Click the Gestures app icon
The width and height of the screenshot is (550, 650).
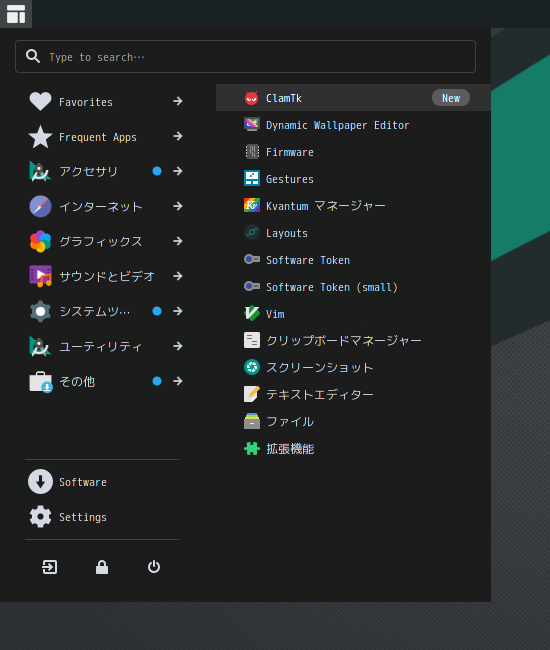(252, 179)
